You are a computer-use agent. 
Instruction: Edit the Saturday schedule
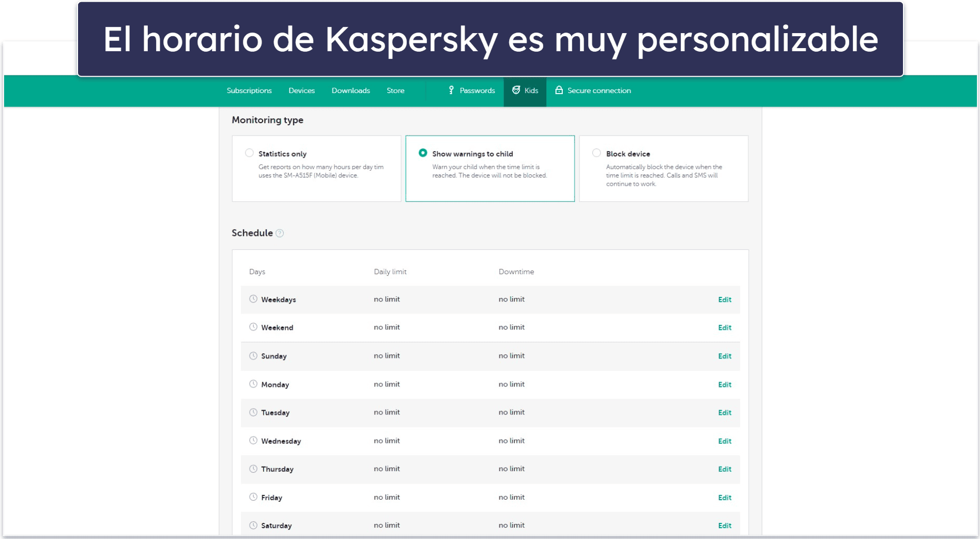(x=725, y=525)
